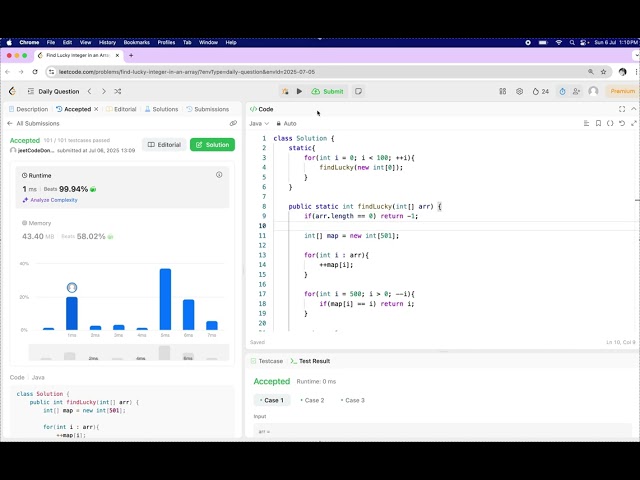The image size is (640, 480).
Task: Switch to the Editorial tab
Action: 122,109
